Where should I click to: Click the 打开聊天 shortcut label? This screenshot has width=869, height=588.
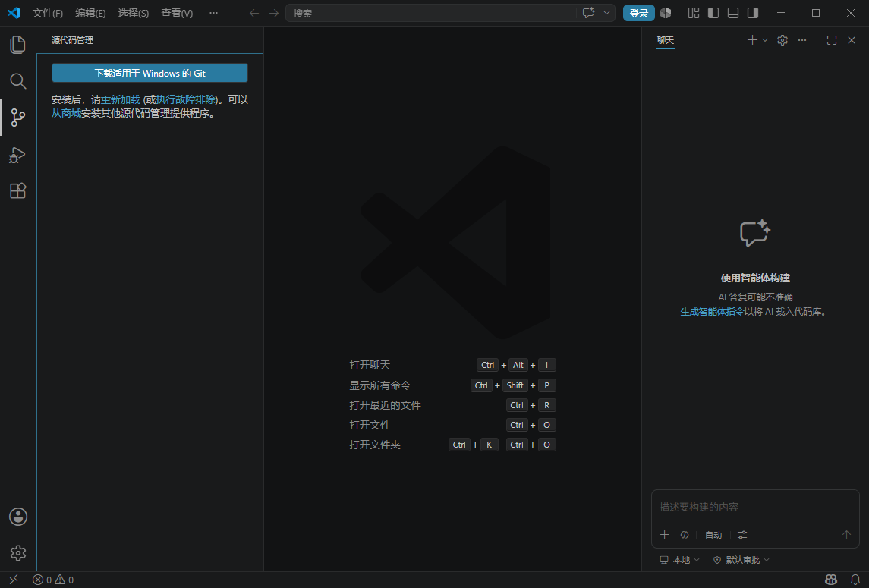point(370,365)
